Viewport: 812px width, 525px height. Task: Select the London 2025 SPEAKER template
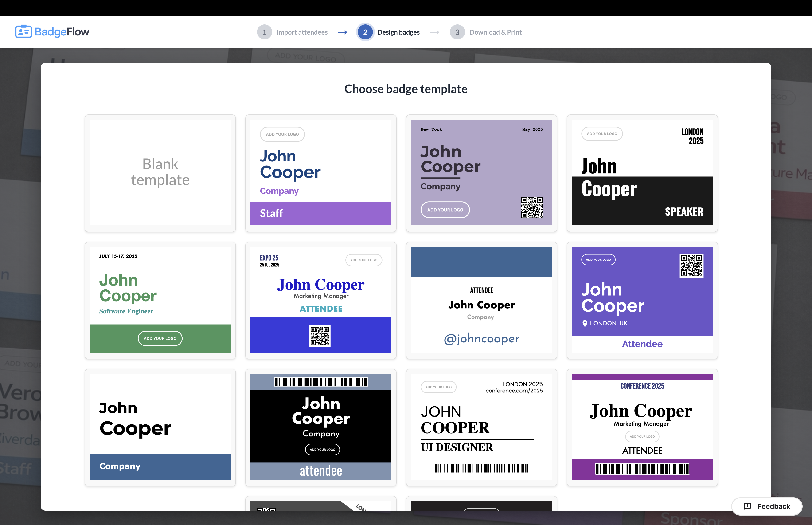coord(642,173)
